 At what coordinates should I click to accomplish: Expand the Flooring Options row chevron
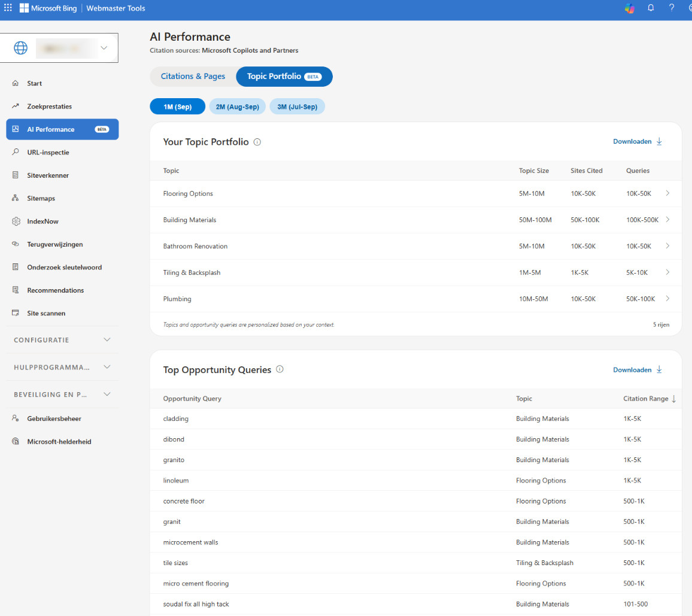pyautogui.click(x=667, y=193)
